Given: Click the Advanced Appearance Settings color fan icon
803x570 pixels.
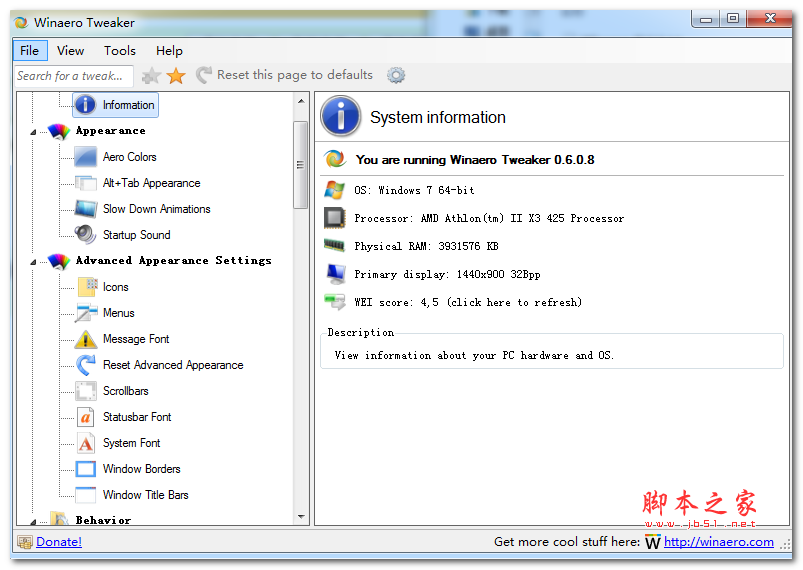Looking at the screenshot, I should (59, 261).
